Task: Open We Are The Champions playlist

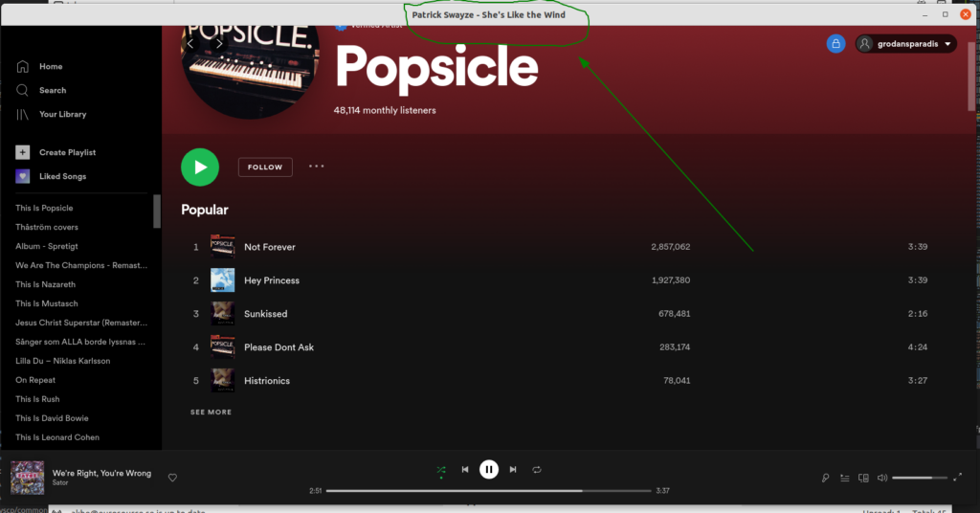Action: [81, 265]
